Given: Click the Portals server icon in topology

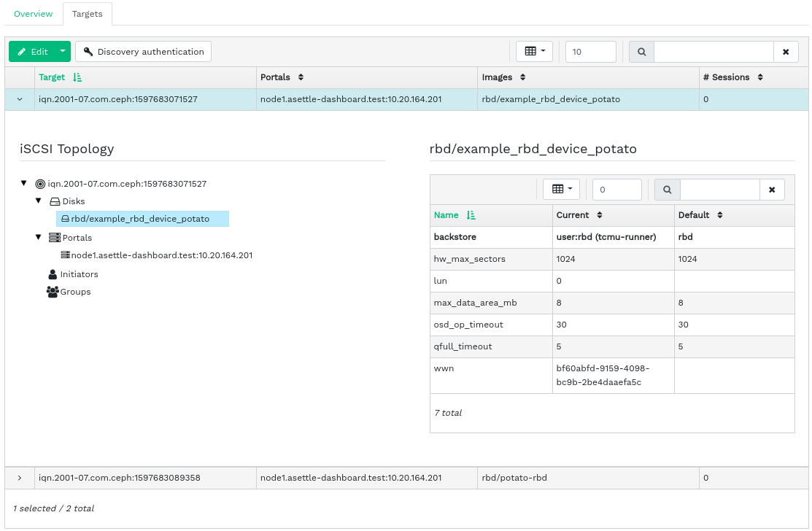Looking at the screenshot, I should [55, 238].
